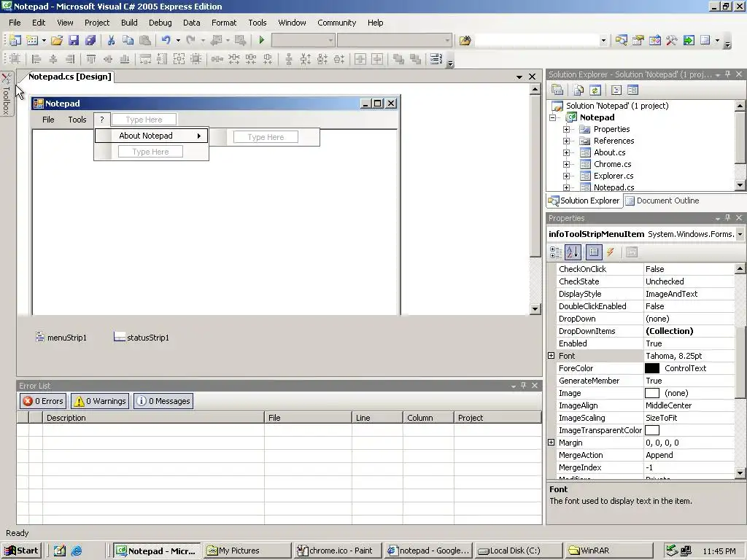This screenshot has height=560, width=747.
Task: Open My Pictures in the taskbar
Action: coord(247,551)
